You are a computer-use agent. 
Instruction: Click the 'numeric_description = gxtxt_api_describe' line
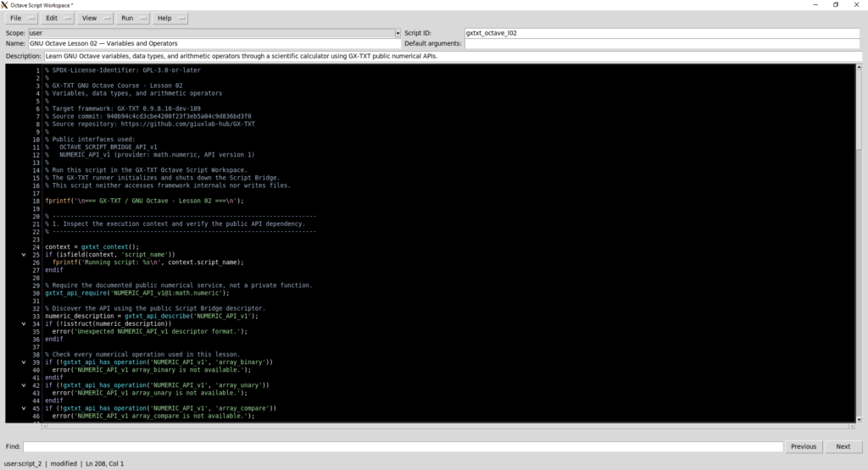(152, 316)
